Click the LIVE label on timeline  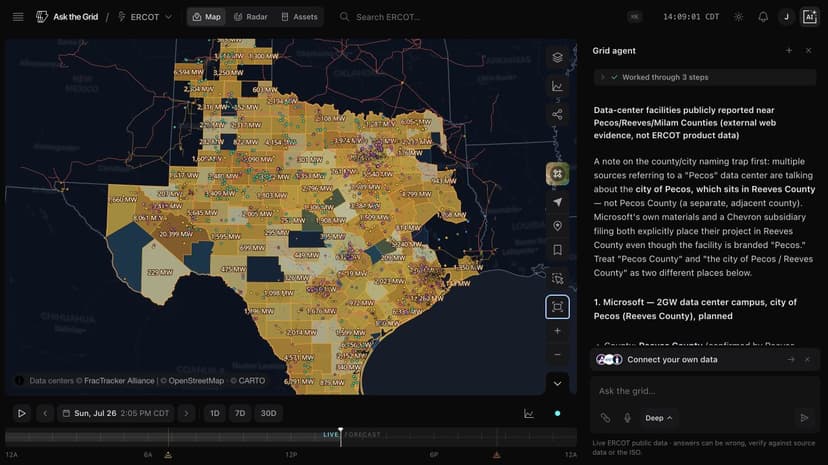(x=331, y=434)
